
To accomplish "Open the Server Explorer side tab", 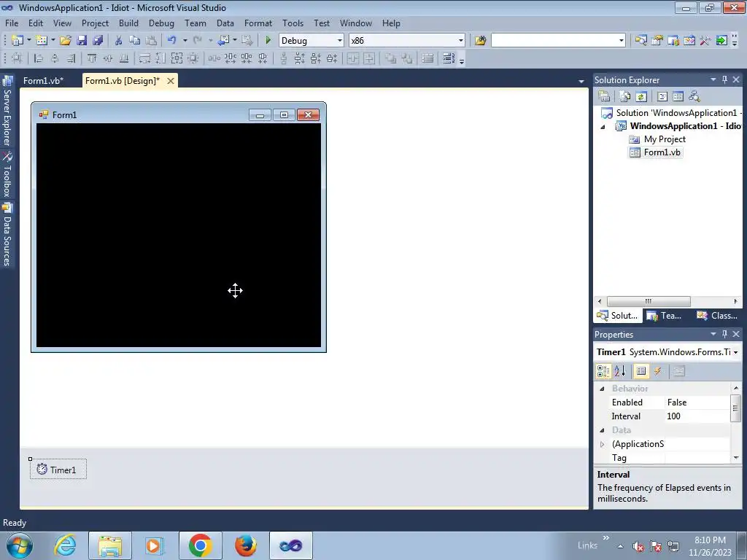I will [7, 112].
